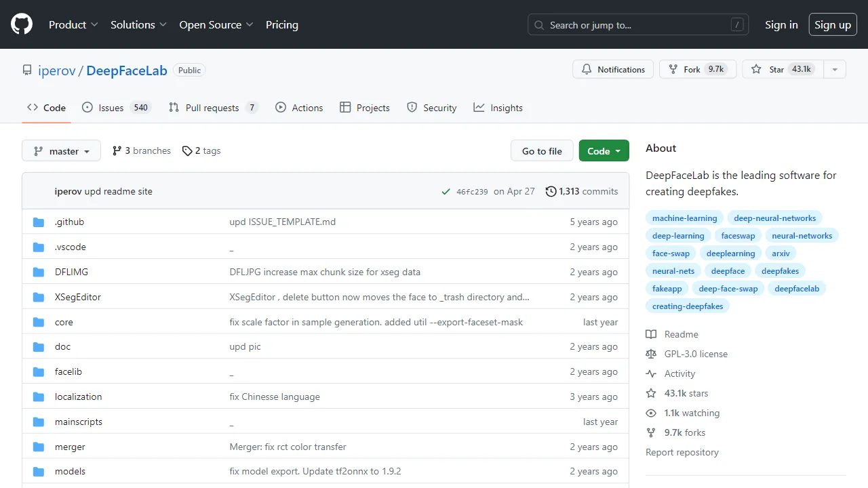This screenshot has width=868, height=488.
Task: Click the green commit status checkmark
Action: (446, 192)
